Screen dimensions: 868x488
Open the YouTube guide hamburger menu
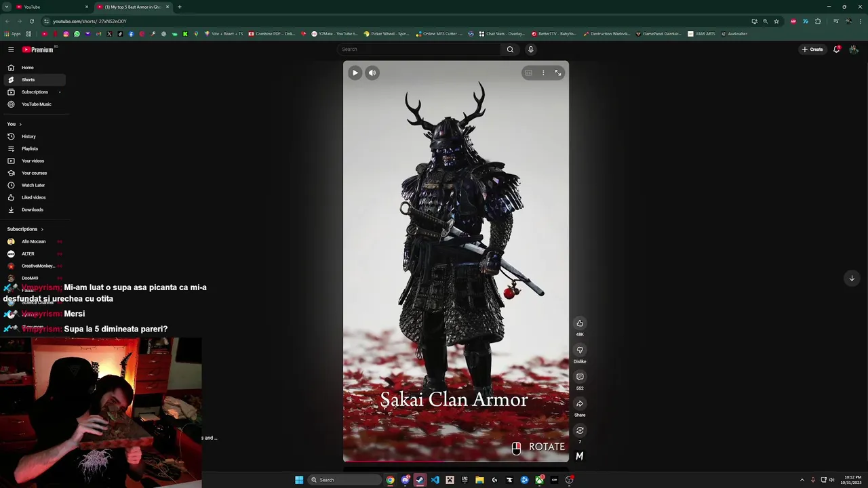point(11,49)
